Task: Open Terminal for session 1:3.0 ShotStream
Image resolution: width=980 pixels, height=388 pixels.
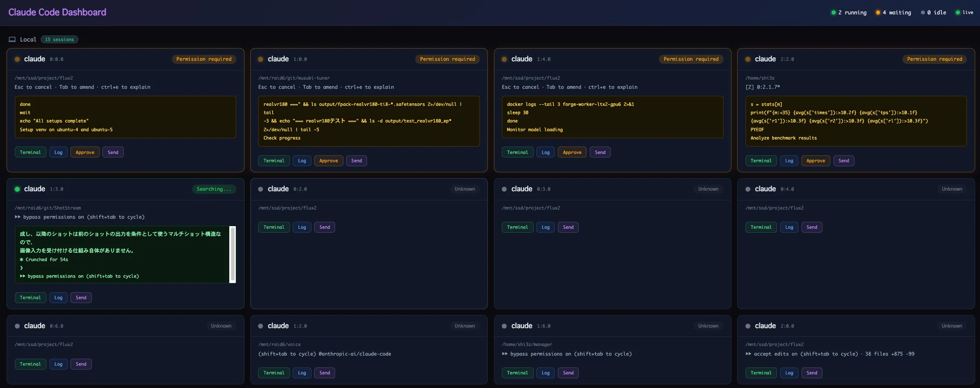Action: [x=30, y=297]
